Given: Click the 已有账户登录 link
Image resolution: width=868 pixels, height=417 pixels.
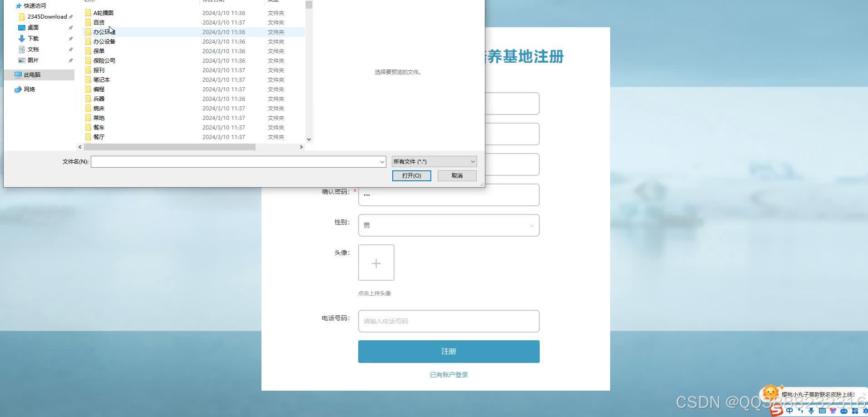Looking at the screenshot, I should click(449, 374).
